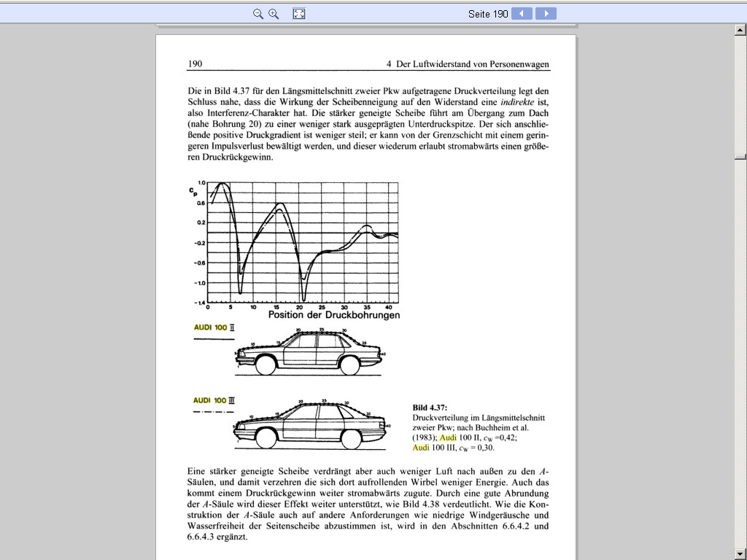Click the vertical scrollbar thumb
Screen dimensions: 747x560
tap(740, 157)
